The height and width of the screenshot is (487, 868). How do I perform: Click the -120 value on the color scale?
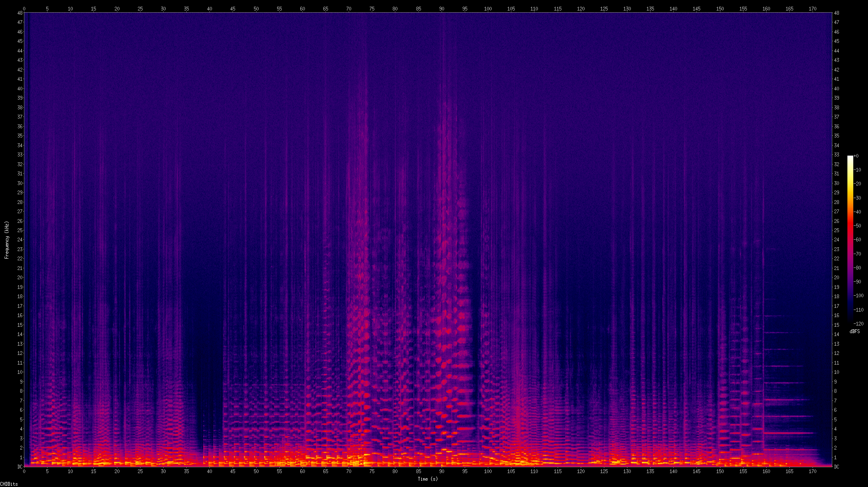[858, 324]
